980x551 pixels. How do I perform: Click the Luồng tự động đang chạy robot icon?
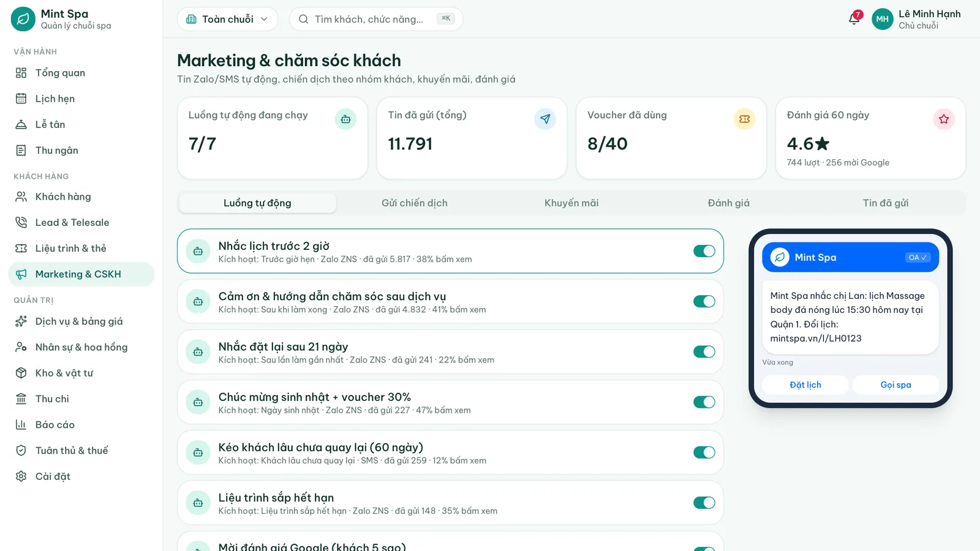click(x=345, y=119)
